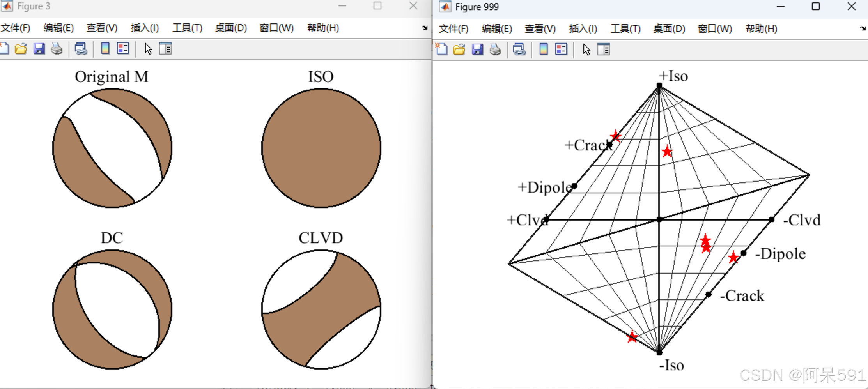This screenshot has width=868, height=389.
Task: Click the MATLAB icon in Figure 3 title bar
Action: tap(7, 6)
